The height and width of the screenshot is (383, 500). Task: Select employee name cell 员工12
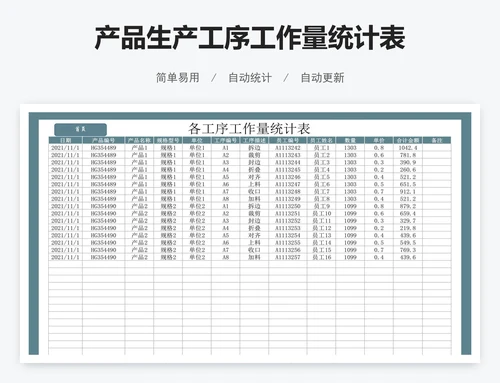(x=321, y=228)
